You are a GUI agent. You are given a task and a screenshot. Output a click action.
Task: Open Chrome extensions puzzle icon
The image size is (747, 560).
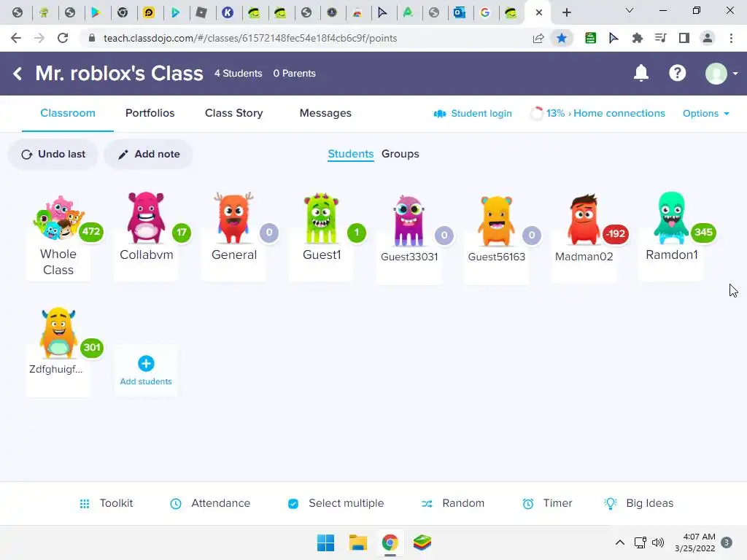637,38
